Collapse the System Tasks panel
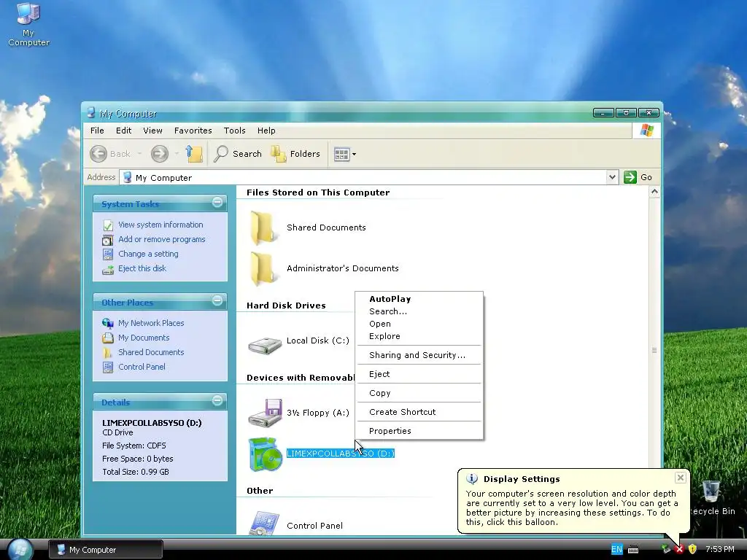The height and width of the screenshot is (560, 747). tap(217, 203)
